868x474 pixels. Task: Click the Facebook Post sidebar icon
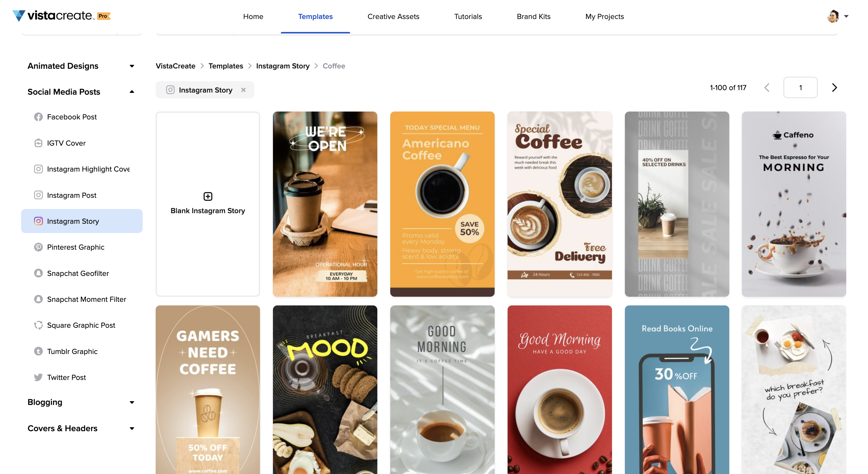38,117
